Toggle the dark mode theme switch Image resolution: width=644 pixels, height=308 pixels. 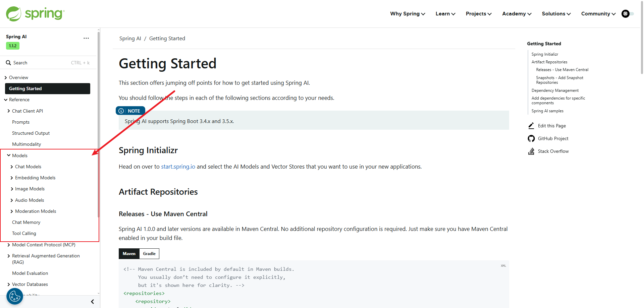point(628,14)
